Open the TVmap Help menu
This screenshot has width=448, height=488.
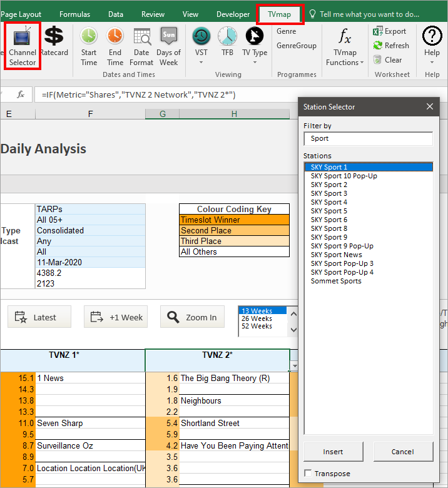432,45
